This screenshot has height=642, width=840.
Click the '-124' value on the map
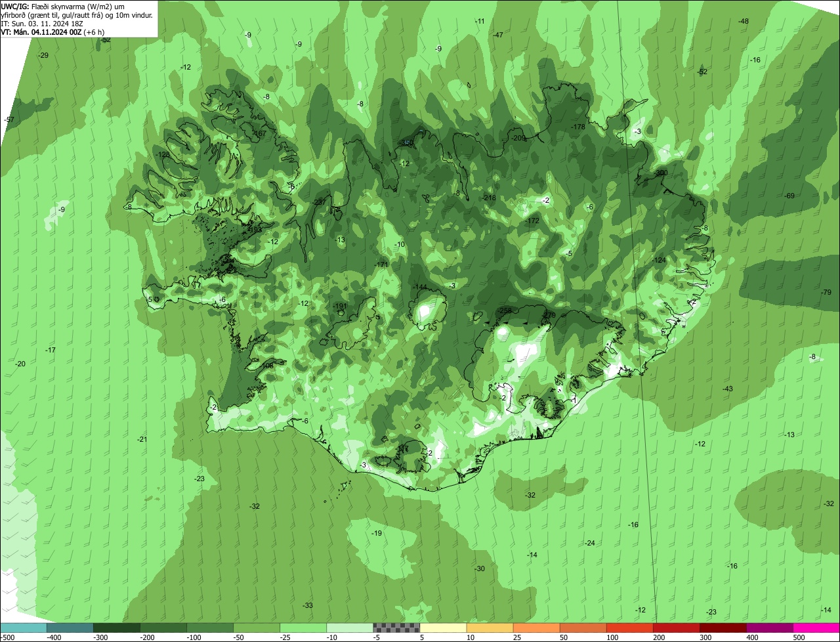[x=659, y=260]
